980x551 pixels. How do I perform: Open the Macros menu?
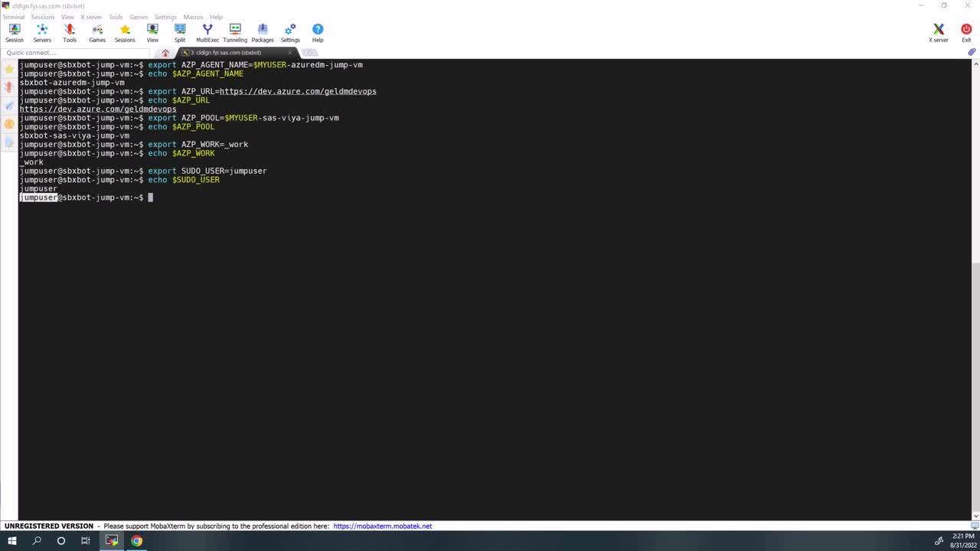point(193,17)
